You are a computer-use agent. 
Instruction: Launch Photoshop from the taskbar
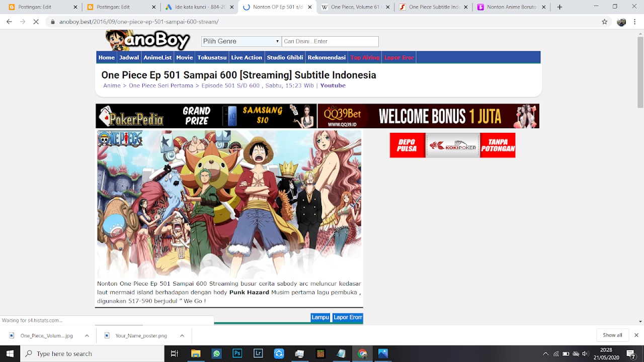tap(237, 353)
